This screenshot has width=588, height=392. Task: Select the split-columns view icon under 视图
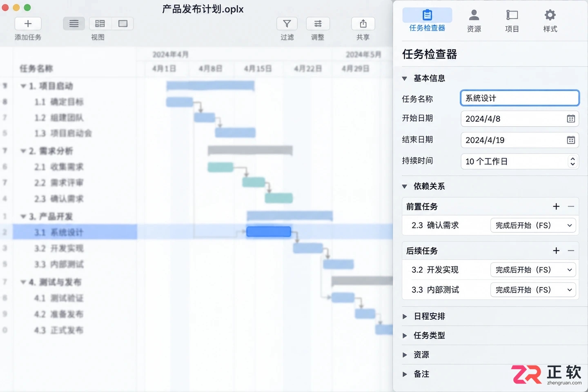[x=100, y=24]
